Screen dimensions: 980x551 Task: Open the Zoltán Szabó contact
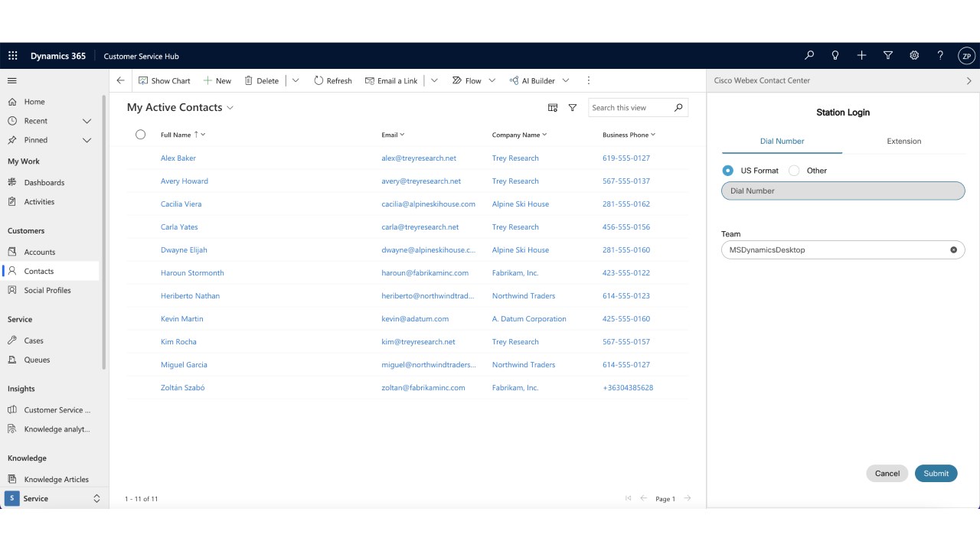coord(183,388)
